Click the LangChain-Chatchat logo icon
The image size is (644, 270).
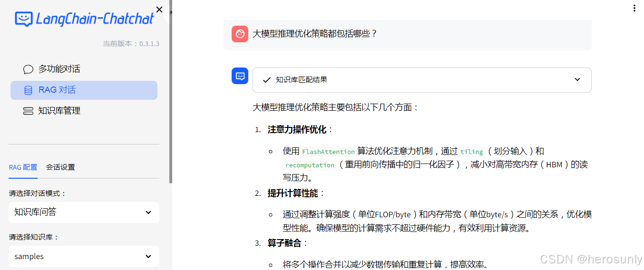23,19
